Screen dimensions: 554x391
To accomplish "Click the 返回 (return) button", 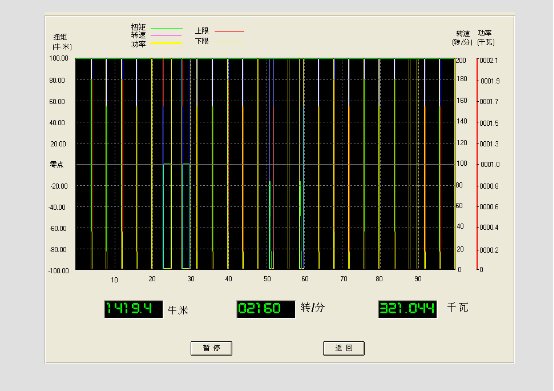I will point(344,348).
